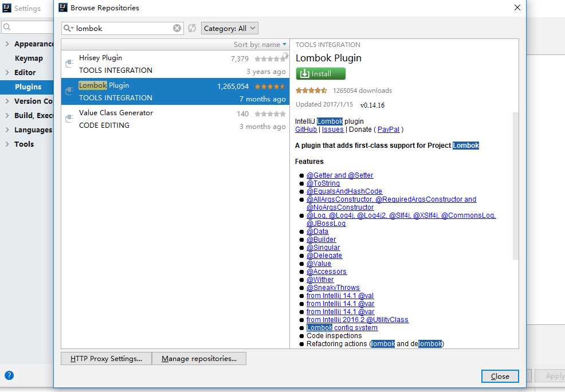Click the Lombok Plugin star rating in details
Screen dimensions: 565x392
[x=311, y=91]
